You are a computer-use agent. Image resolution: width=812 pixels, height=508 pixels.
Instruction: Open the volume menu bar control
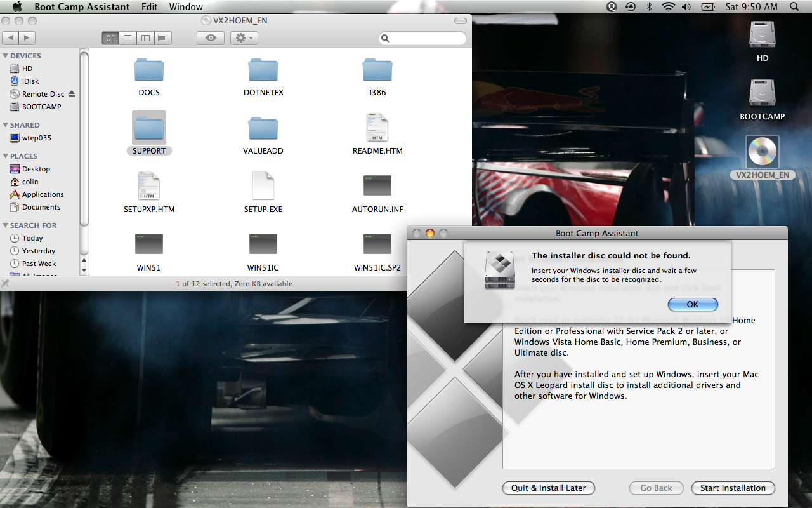(x=686, y=7)
